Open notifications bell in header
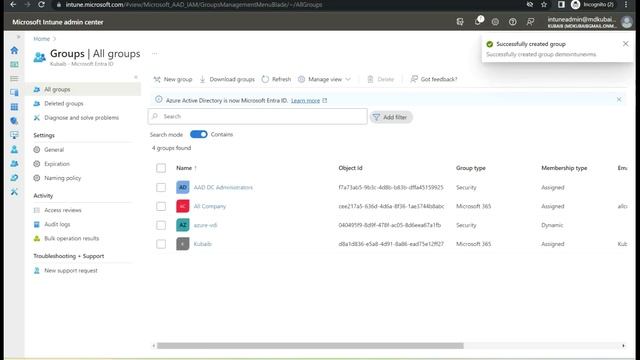 pyautogui.click(x=478, y=21)
